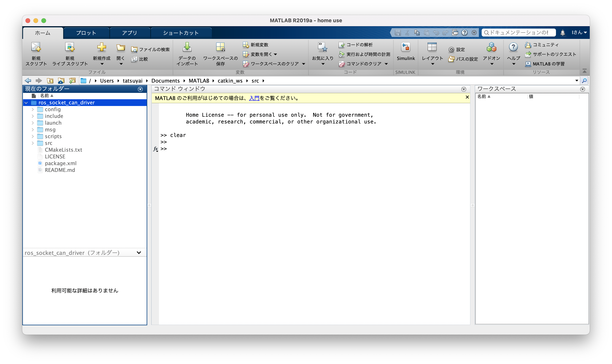Open 設定 preferences
The height and width of the screenshot is (364, 612).
pyautogui.click(x=457, y=50)
